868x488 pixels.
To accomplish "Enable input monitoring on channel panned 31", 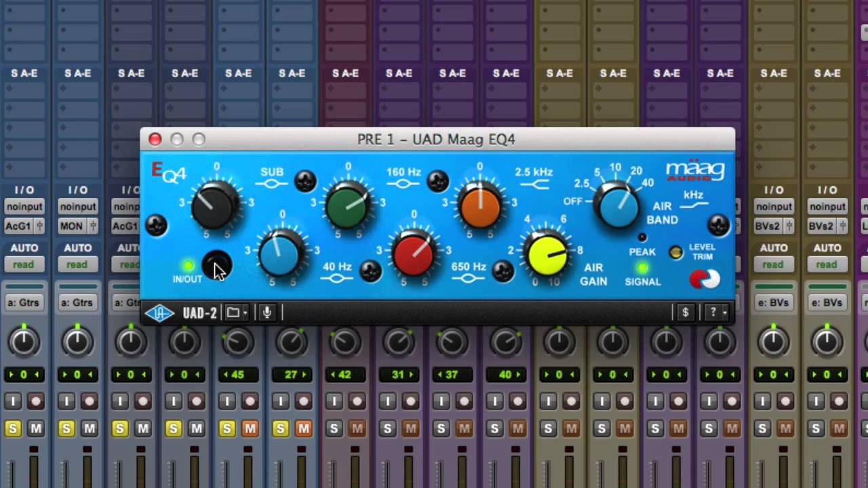I will [388, 401].
